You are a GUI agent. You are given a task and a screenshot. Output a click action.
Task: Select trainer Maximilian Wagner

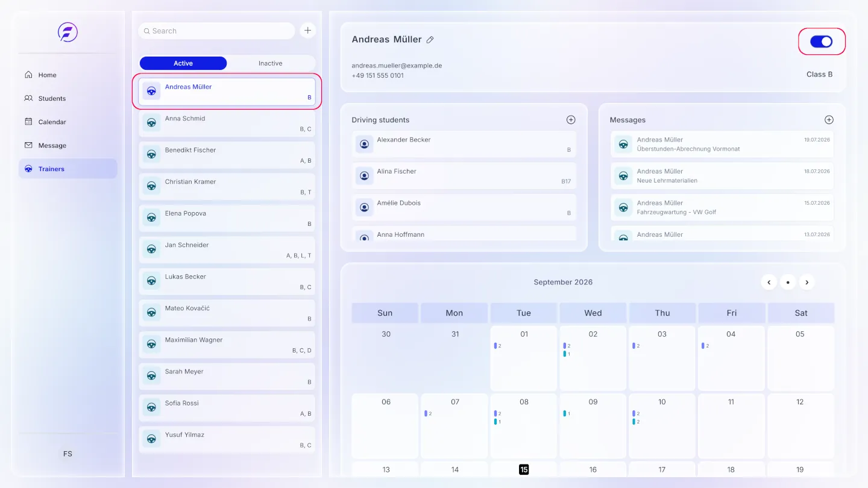[227, 345]
